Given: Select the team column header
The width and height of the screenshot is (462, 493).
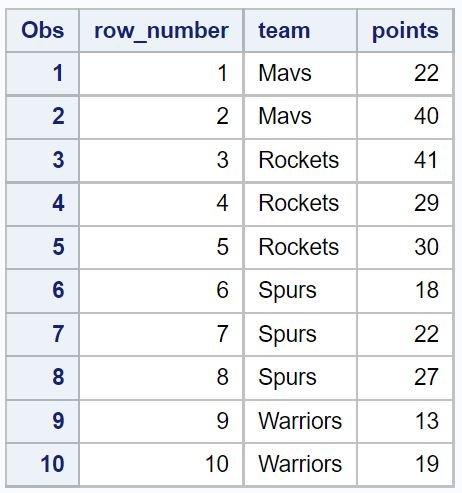Looking at the screenshot, I should point(301,31).
